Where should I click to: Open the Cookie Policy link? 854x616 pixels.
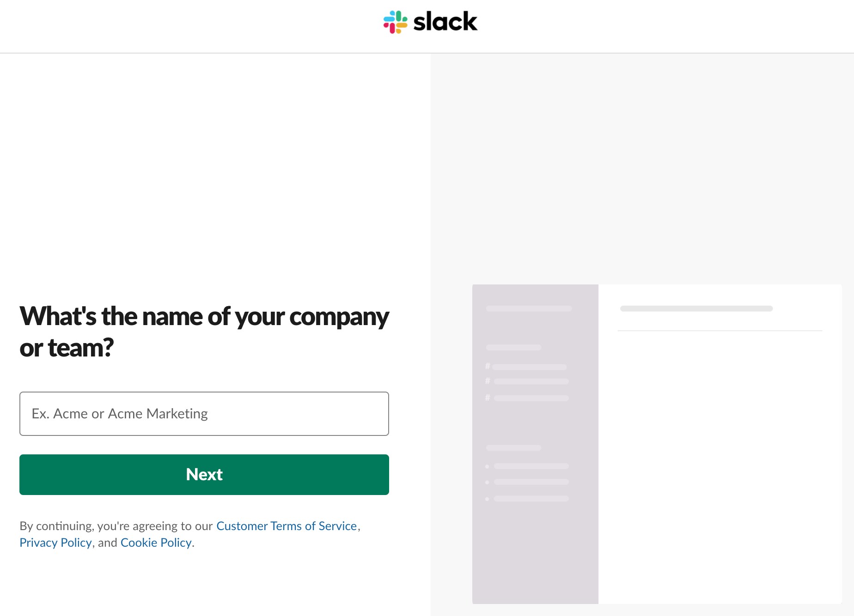tap(156, 543)
